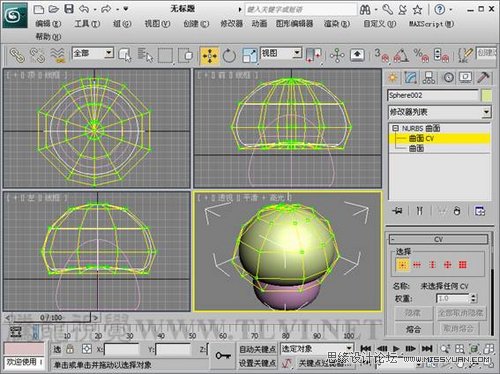
Task: Click the star favorites icon
Action: pos(417,10)
